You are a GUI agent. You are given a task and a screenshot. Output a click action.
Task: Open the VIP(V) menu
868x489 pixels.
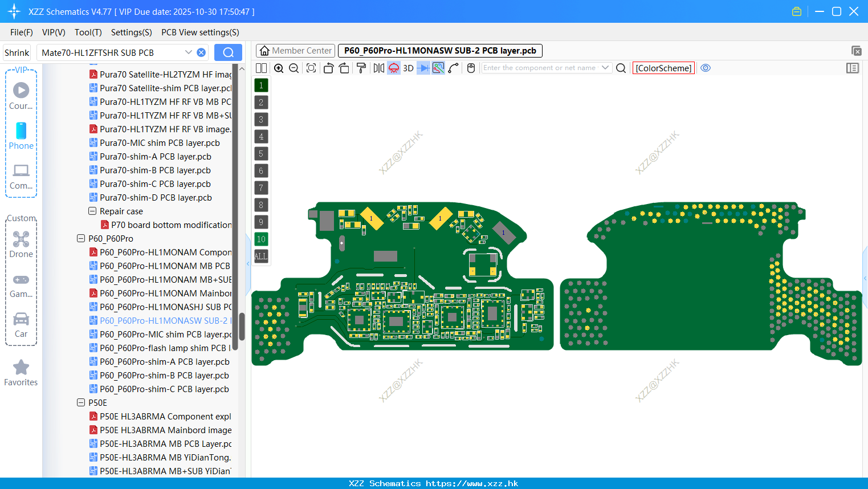pyautogui.click(x=54, y=32)
